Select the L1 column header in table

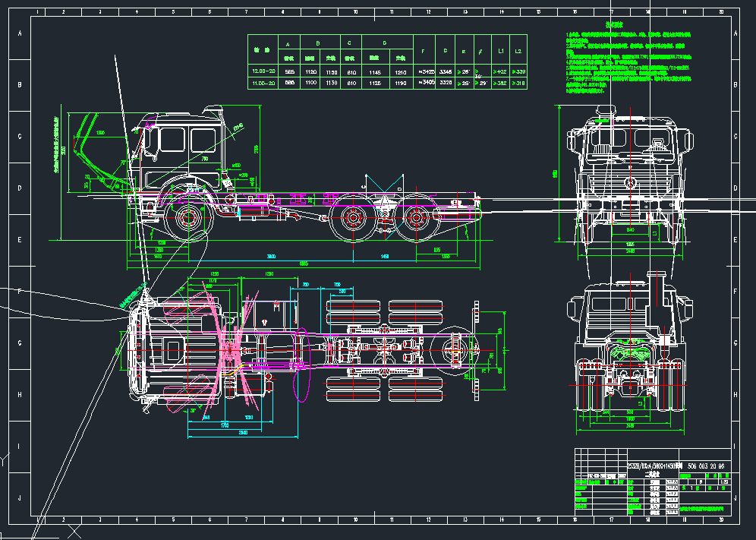click(x=501, y=51)
